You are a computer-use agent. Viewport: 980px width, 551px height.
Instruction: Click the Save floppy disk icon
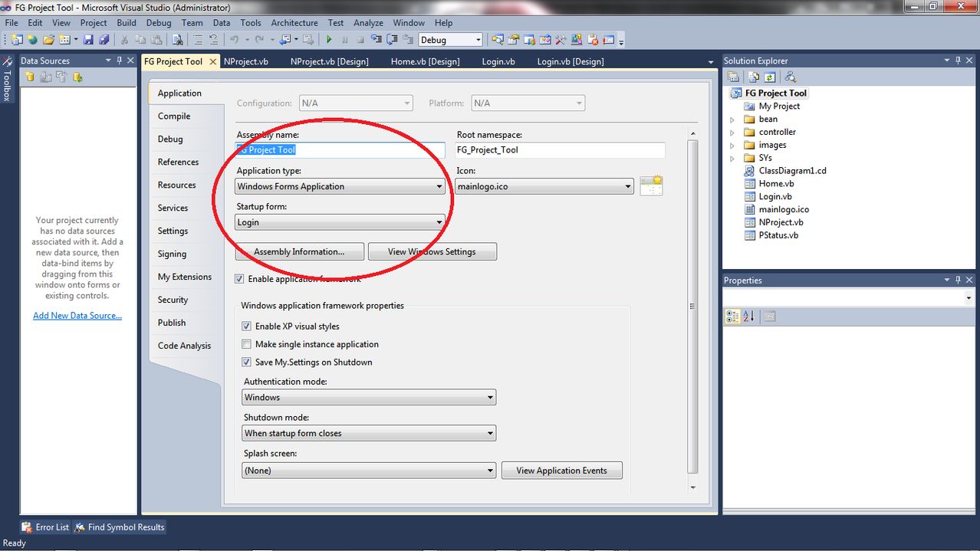(88, 40)
